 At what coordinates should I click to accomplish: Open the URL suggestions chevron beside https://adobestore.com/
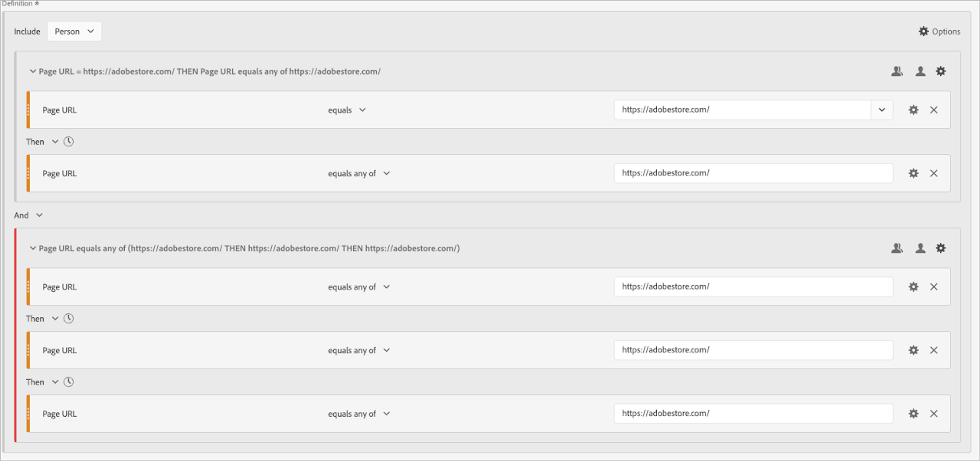(x=882, y=110)
